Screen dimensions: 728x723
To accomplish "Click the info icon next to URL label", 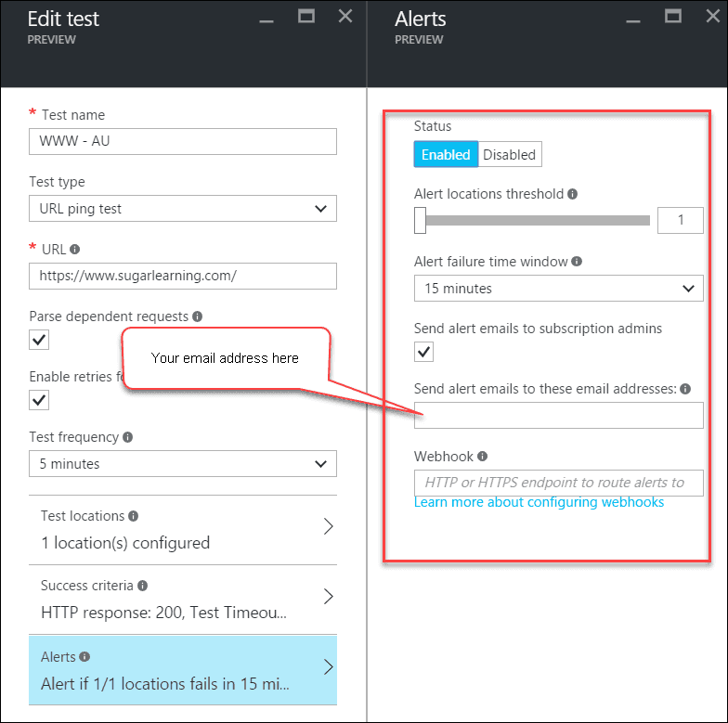I will 74,250.
